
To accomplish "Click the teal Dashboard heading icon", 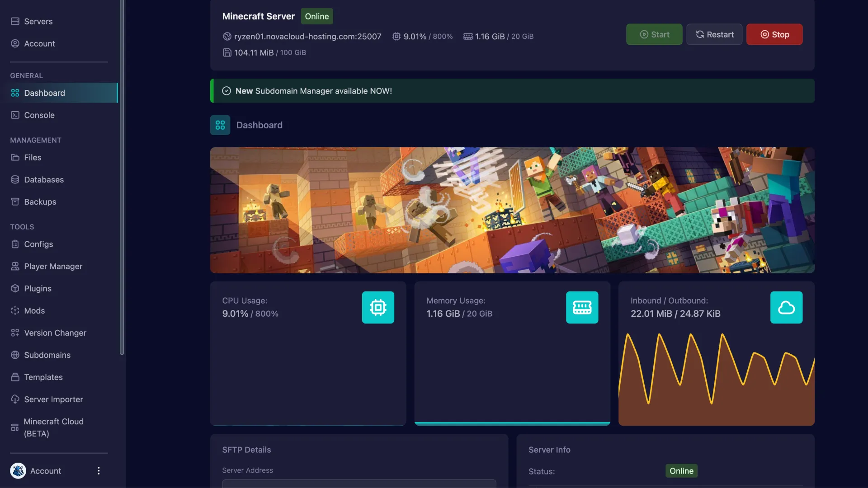I will click(x=220, y=125).
